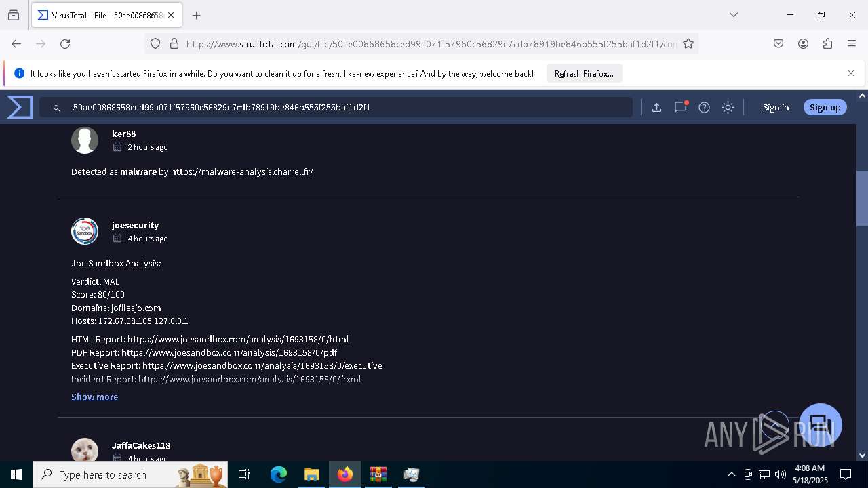Click the '2 hours ago' timestamp
Viewport: 868px width, 488px height.
point(148,147)
